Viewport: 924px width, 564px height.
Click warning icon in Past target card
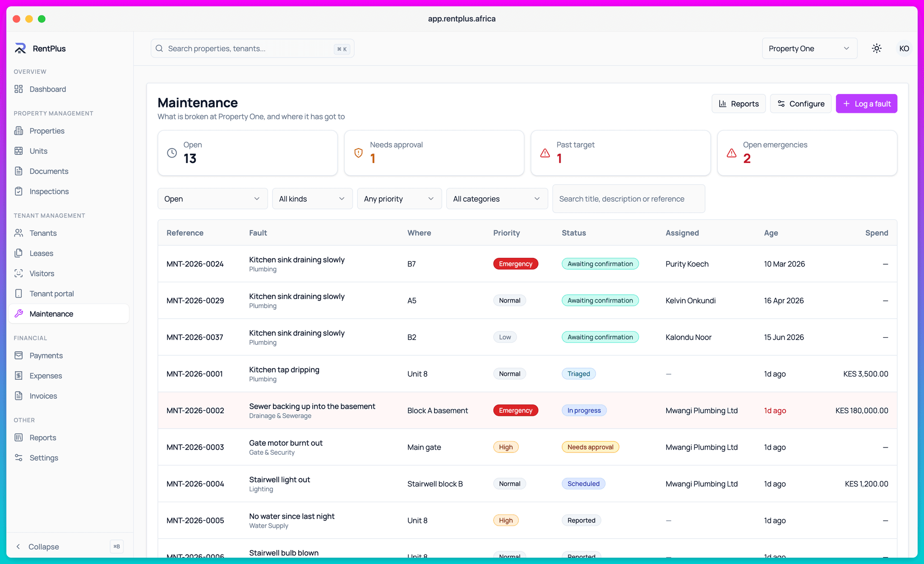545,153
